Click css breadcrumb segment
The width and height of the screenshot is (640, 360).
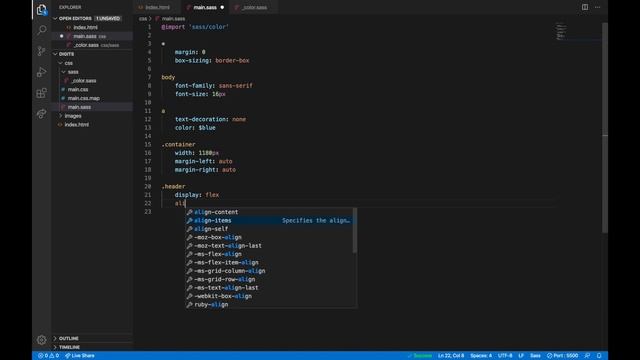tap(142, 18)
